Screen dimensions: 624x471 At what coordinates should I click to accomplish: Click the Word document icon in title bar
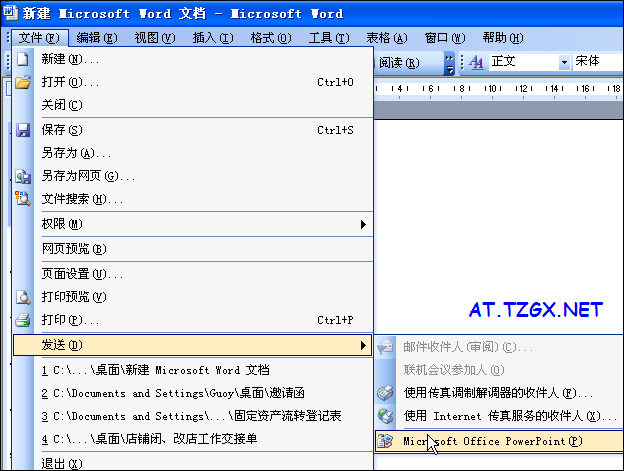pos(10,13)
